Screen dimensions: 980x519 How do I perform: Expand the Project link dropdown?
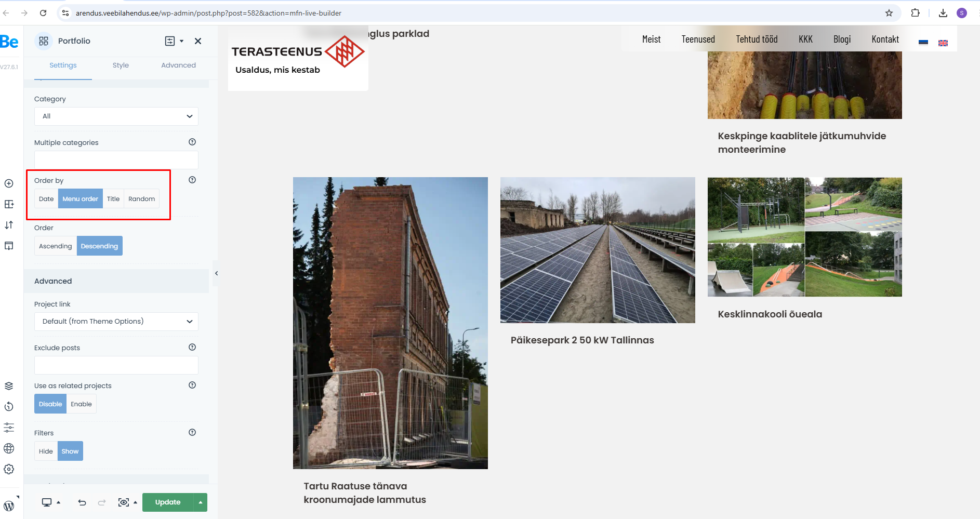point(116,322)
